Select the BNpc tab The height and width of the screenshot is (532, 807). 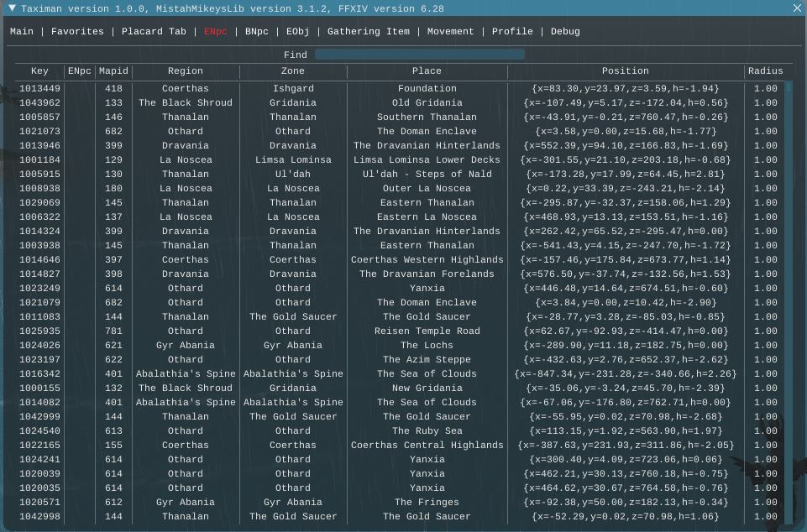coord(257,32)
